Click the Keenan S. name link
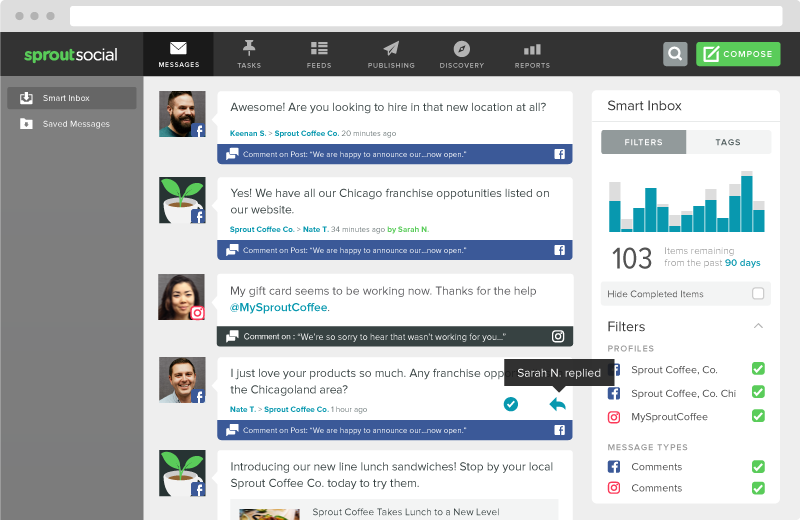 [x=248, y=133]
